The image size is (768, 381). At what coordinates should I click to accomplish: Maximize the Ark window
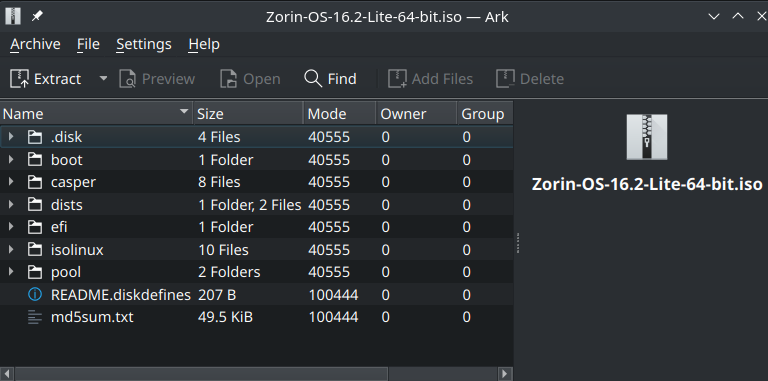pos(738,16)
